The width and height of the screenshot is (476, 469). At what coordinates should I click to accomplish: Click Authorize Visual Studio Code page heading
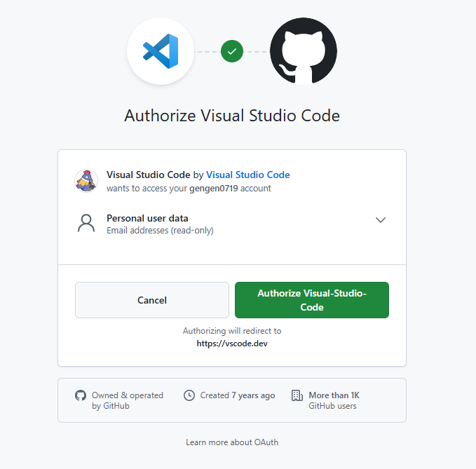pos(232,116)
